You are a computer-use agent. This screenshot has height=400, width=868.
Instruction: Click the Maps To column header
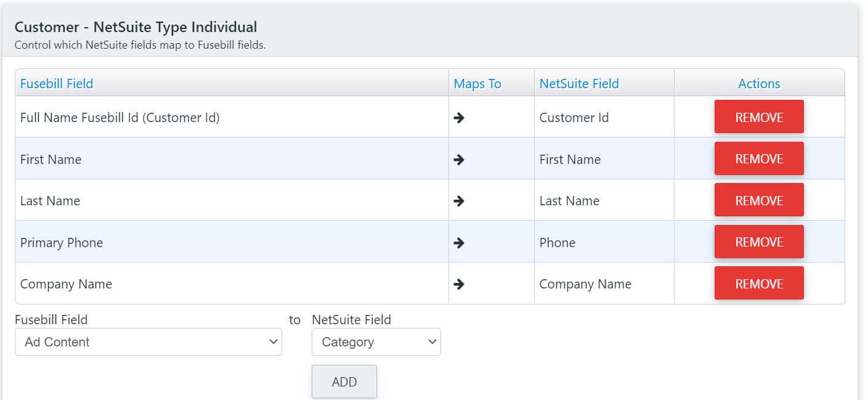[477, 84]
